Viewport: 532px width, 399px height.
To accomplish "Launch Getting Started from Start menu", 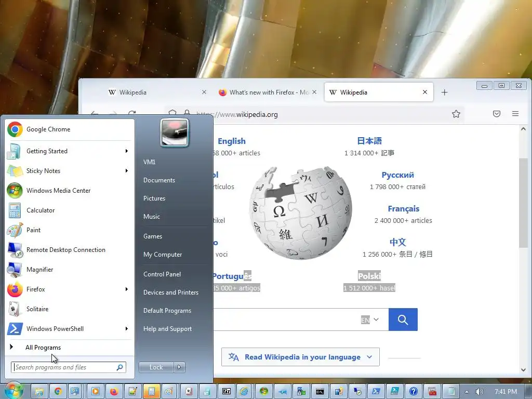I will (x=69, y=151).
